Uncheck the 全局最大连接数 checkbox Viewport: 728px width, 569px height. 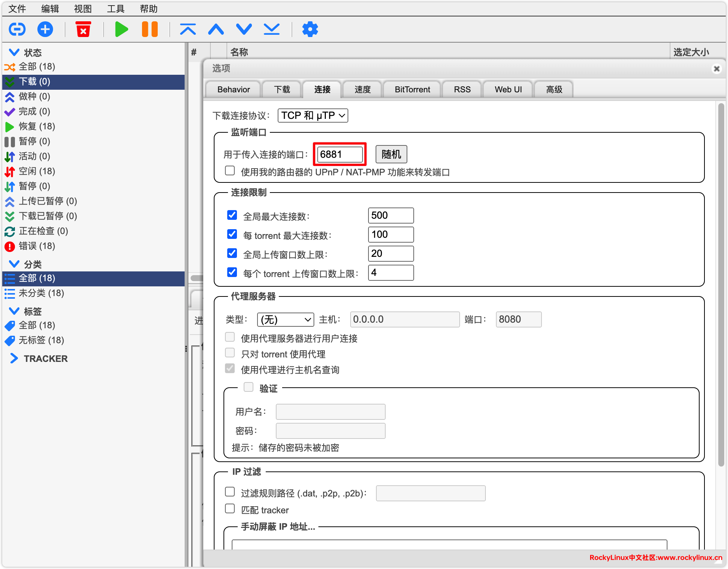point(232,215)
